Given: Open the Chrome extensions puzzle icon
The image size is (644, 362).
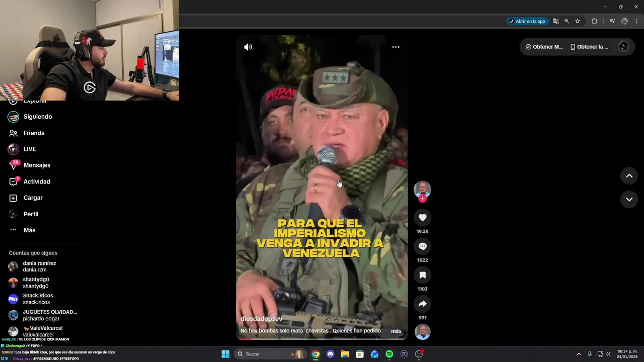Looking at the screenshot, I should [594, 21].
